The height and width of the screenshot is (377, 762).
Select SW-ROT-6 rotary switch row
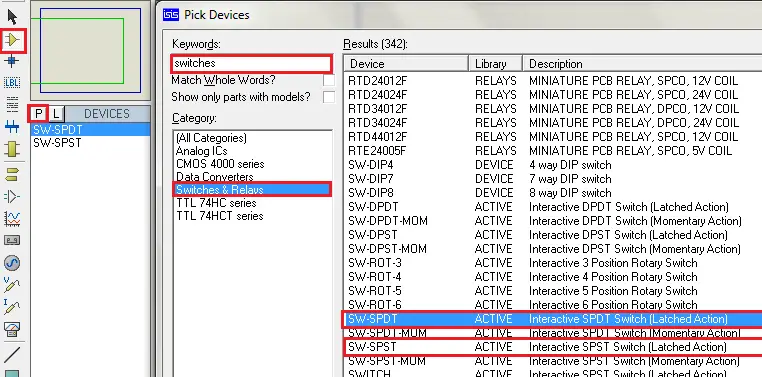point(553,305)
